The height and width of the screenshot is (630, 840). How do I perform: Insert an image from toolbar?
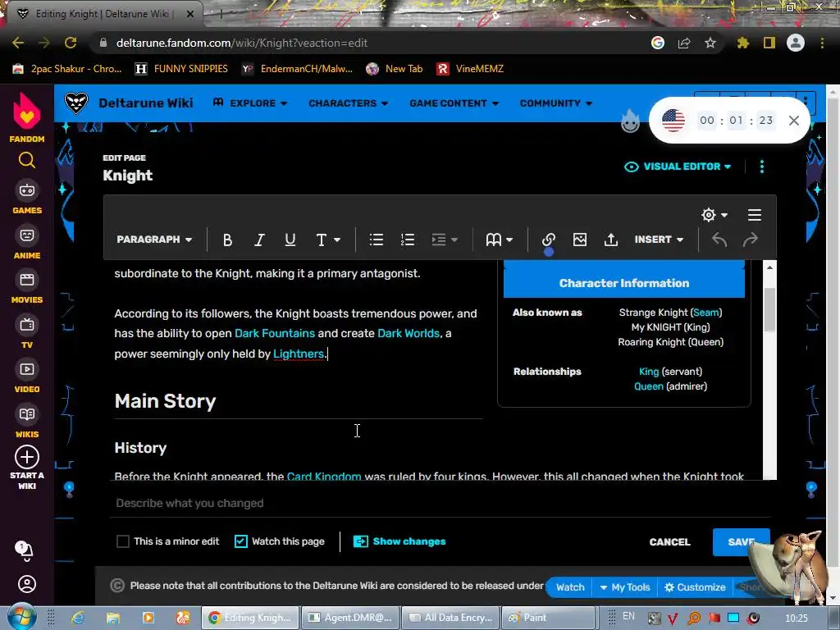580,240
